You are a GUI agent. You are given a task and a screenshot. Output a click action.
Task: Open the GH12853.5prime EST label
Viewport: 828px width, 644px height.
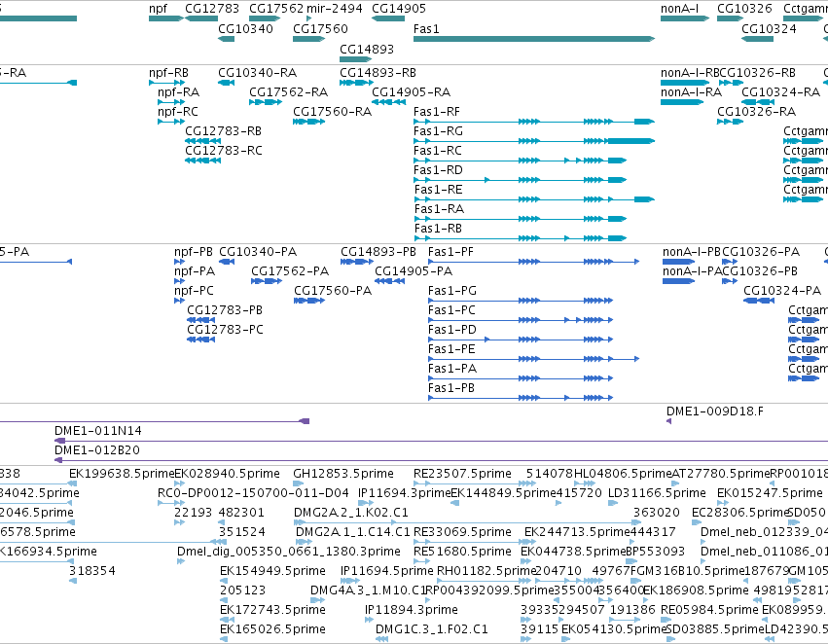(x=343, y=474)
